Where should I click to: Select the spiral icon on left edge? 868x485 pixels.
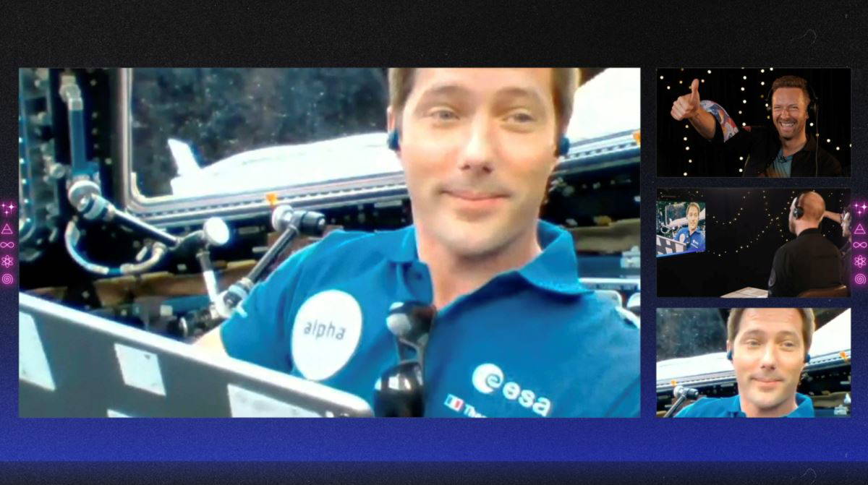click(x=7, y=278)
